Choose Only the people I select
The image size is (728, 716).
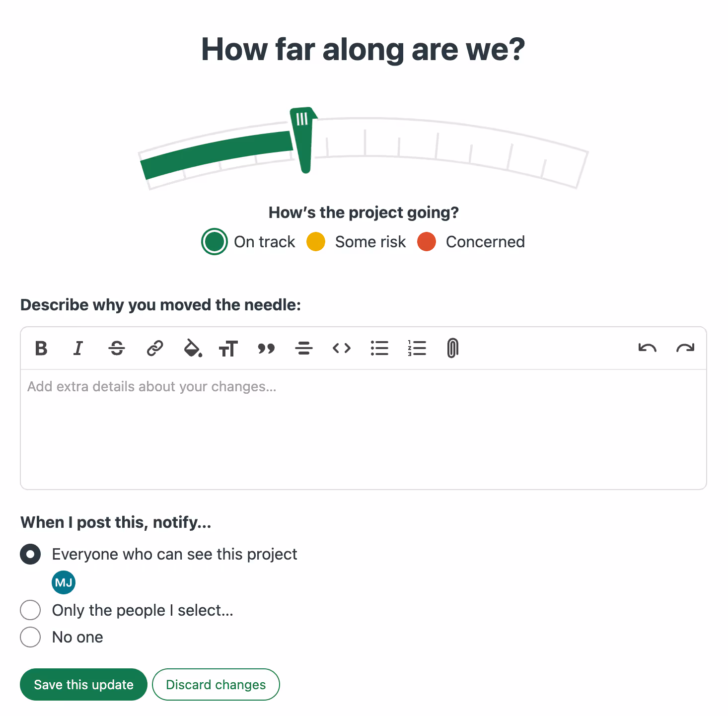tap(30, 610)
